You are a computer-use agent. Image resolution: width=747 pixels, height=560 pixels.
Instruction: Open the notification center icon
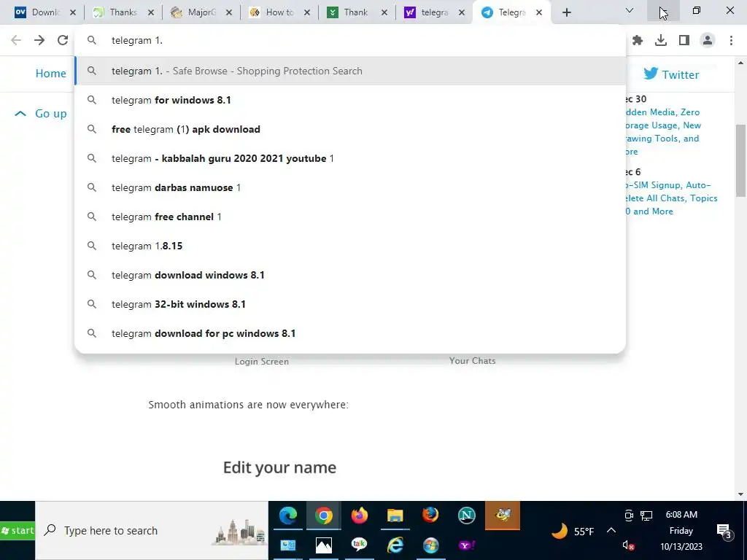(x=724, y=531)
